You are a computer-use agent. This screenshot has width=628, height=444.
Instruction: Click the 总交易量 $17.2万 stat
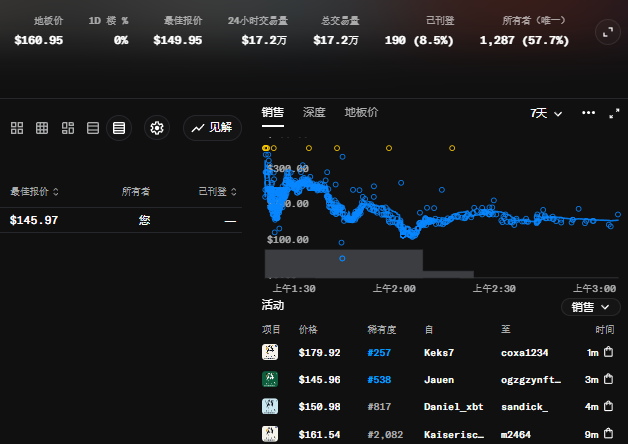336,31
